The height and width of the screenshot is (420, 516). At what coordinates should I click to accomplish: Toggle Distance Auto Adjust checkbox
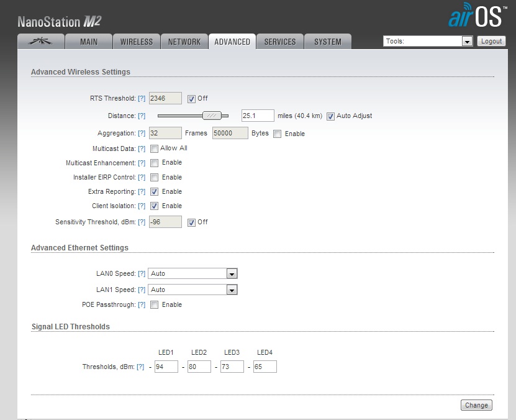(x=330, y=116)
